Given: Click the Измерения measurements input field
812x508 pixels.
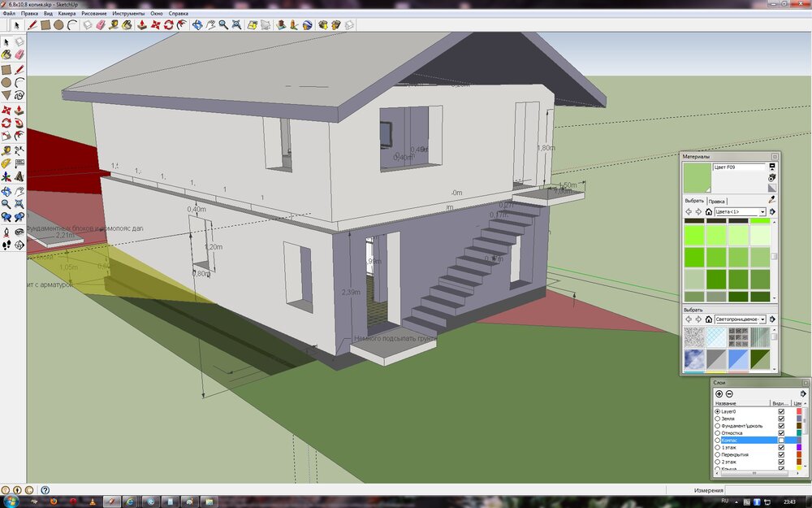Looking at the screenshot, I should click(763, 491).
